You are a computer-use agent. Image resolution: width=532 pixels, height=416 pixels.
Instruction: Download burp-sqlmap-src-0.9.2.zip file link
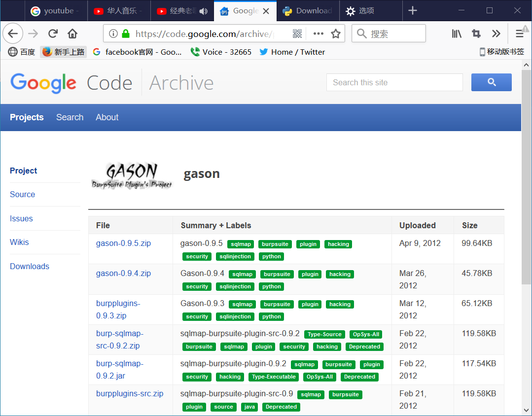pyautogui.click(x=120, y=340)
